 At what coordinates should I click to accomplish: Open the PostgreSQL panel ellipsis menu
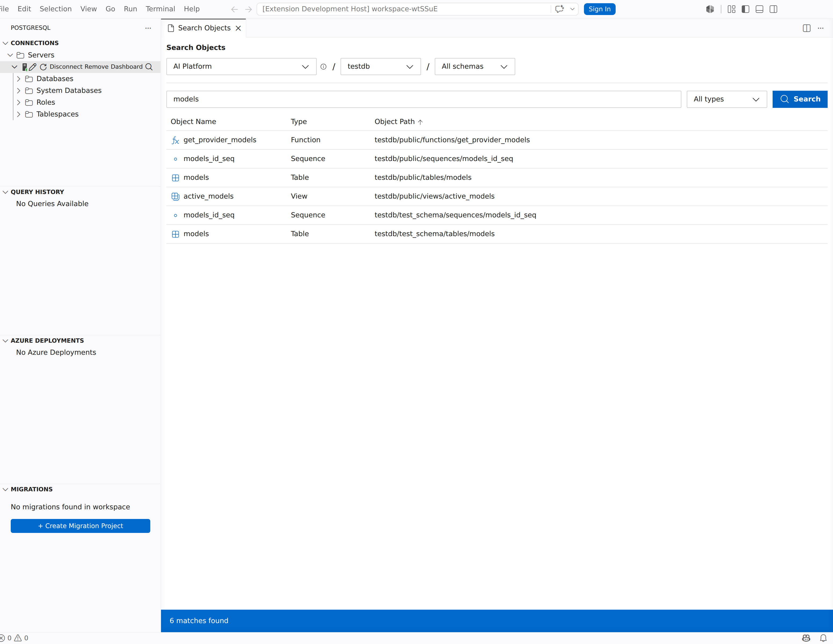coord(148,28)
